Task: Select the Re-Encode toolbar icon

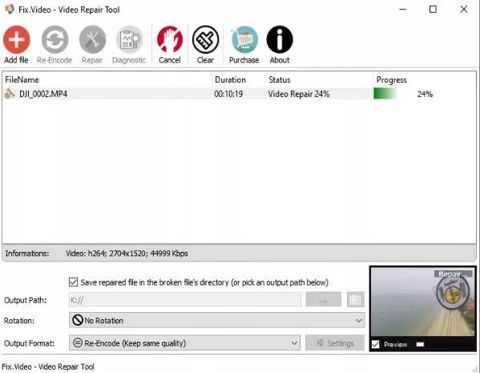Action: click(55, 40)
